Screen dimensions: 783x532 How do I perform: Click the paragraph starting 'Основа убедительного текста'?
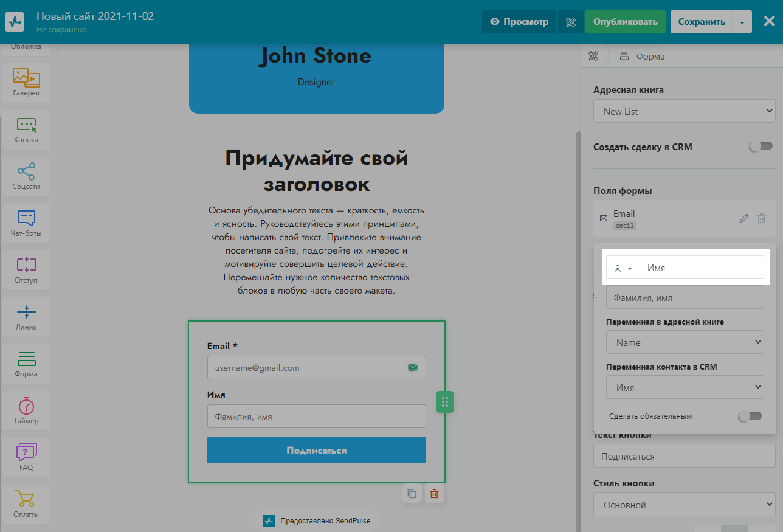(317, 250)
